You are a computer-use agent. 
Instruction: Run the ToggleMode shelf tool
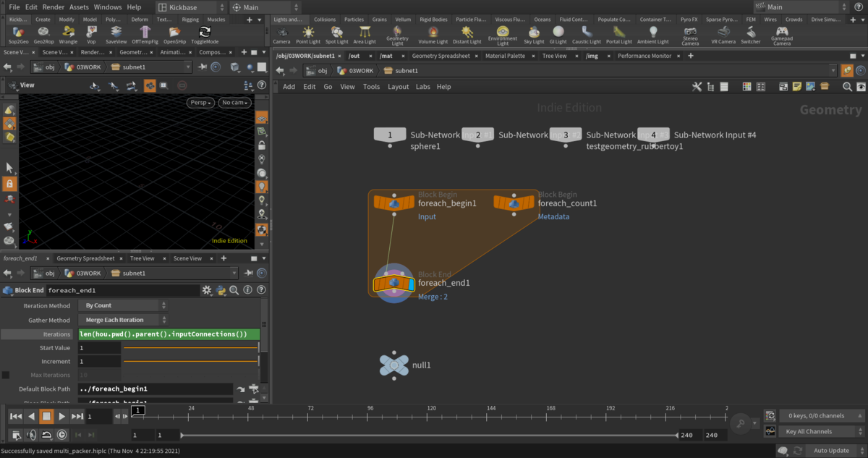point(205,35)
